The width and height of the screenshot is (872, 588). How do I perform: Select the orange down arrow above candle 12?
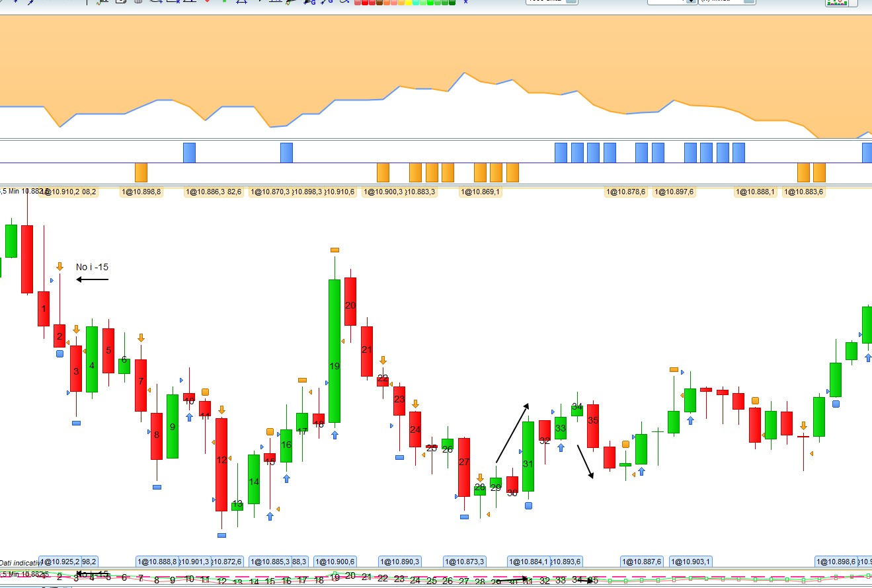[221, 410]
